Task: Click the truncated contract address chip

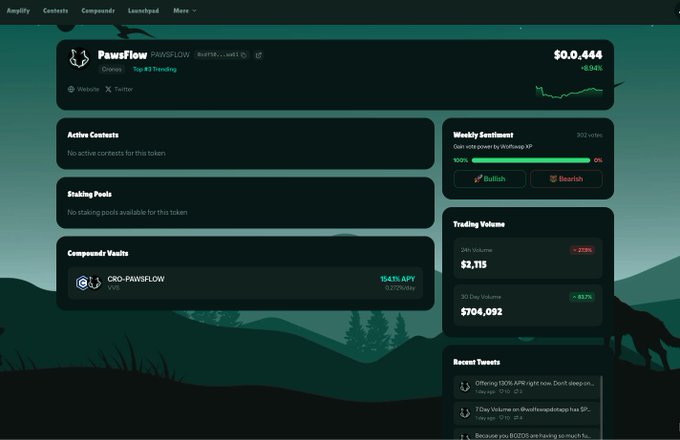Action: point(221,55)
